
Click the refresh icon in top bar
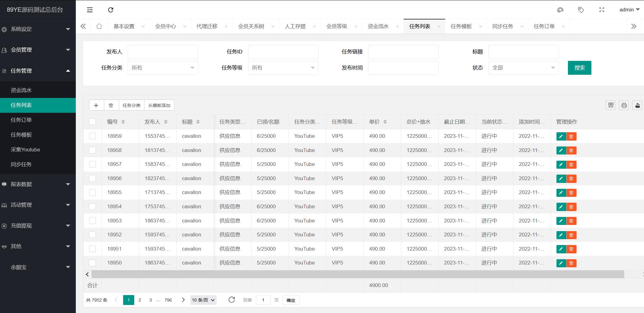[x=111, y=10]
